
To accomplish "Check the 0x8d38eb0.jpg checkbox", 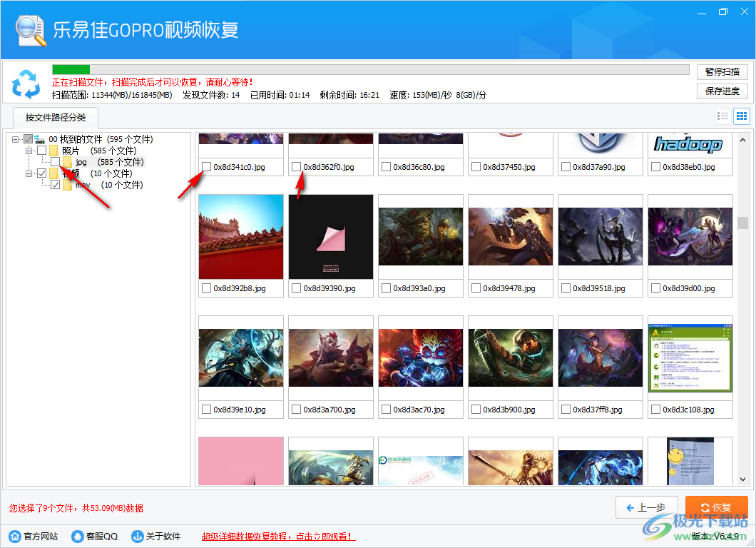I will pos(655,167).
